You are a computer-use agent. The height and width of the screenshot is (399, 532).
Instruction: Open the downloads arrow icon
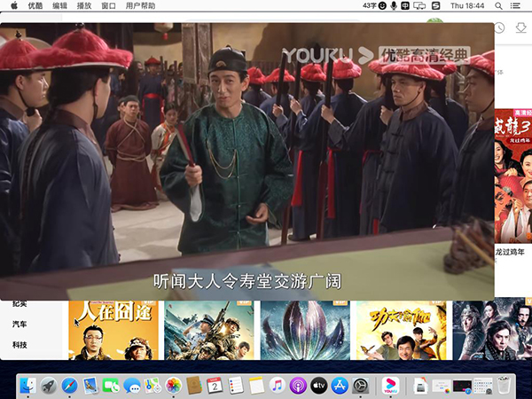tap(521, 28)
